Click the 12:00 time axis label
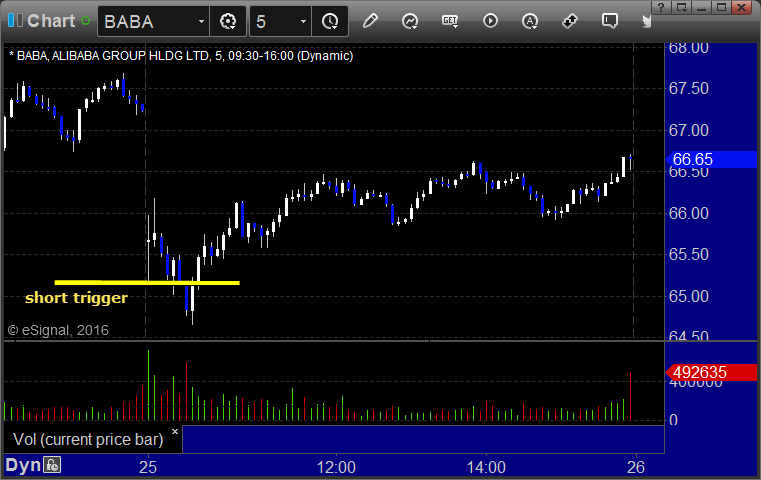 [x=336, y=467]
